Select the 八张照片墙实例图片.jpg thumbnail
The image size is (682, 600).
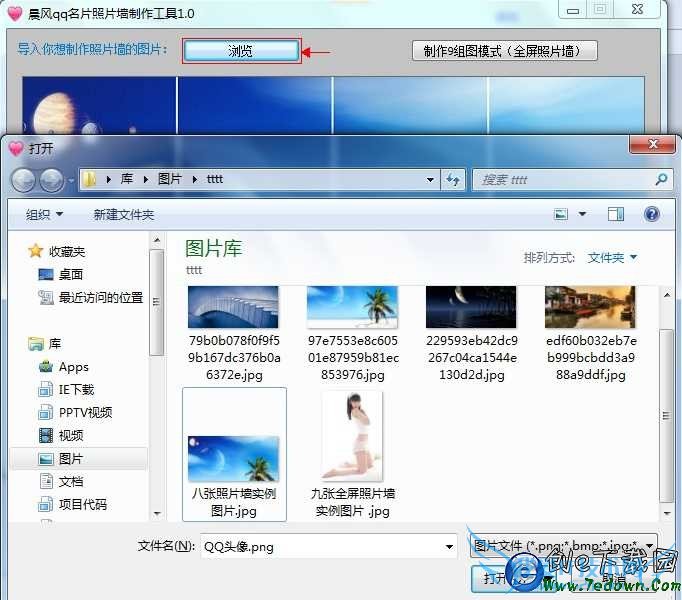(x=234, y=459)
